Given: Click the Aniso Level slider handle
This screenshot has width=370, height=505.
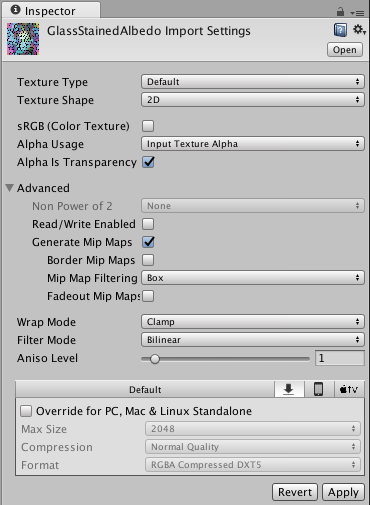Looking at the screenshot, I should click(x=155, y=359).
